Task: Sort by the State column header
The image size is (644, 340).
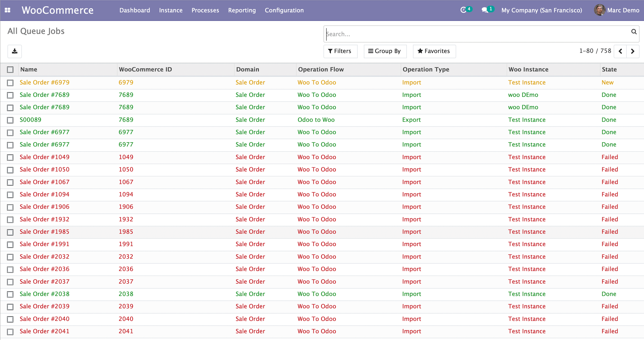Action: click(609, 69)
